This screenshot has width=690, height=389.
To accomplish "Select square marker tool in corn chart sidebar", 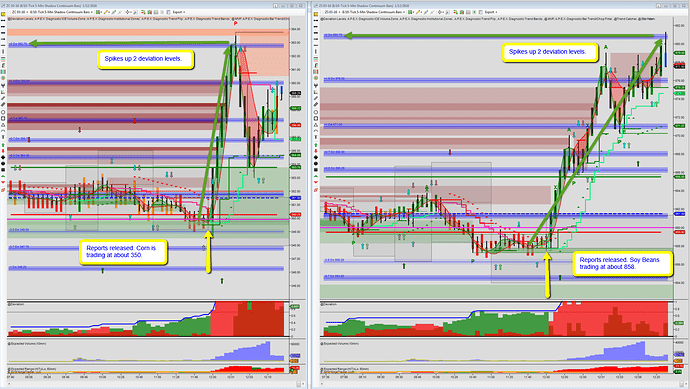I will 3,171.
